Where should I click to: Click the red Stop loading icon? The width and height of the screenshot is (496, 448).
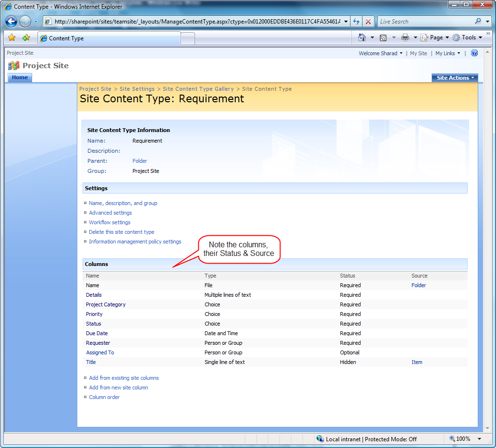(368, 22)
